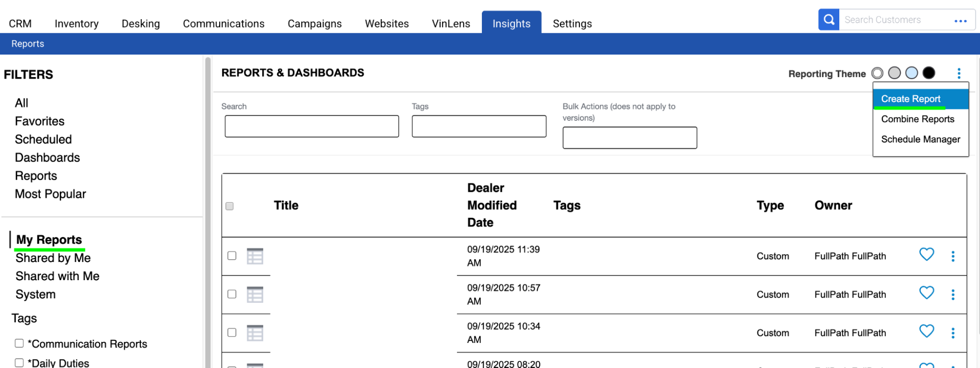Open actions menu for the 10:57 AM report

[x=953, y=294]
